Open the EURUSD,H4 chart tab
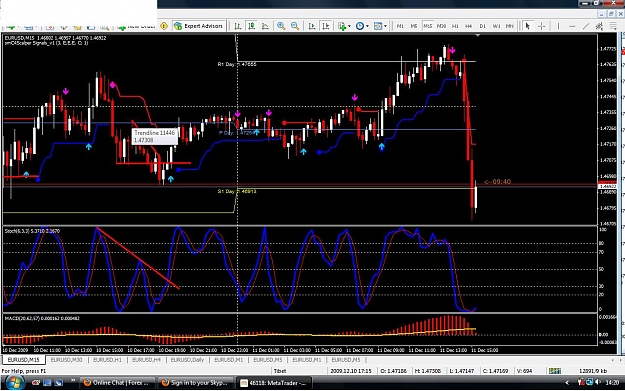 pos(146,360)
